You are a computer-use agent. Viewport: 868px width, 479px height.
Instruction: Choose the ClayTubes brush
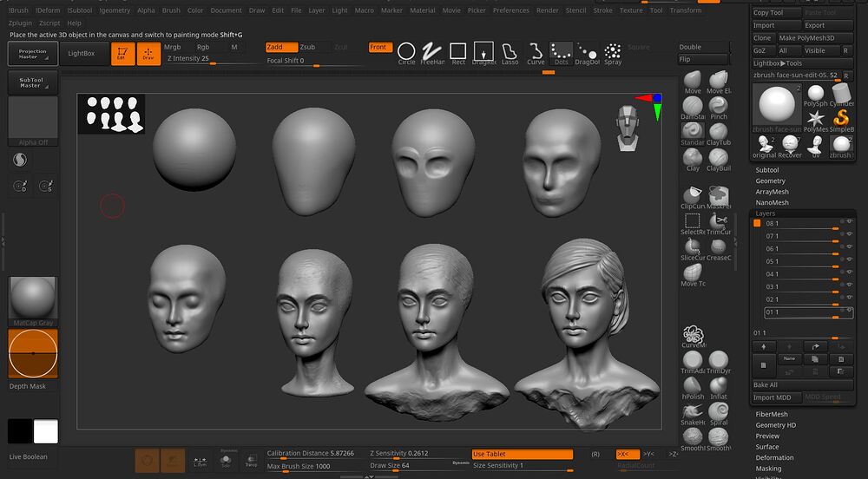719,134
